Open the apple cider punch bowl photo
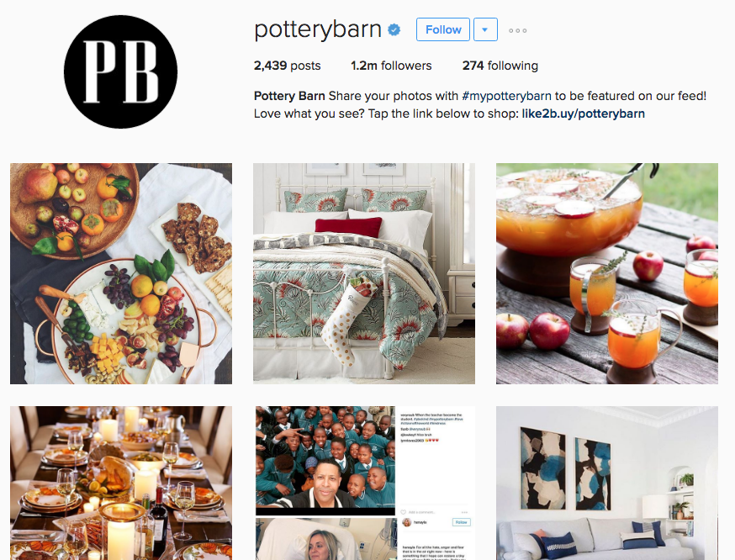 click(x=607, y=273)
